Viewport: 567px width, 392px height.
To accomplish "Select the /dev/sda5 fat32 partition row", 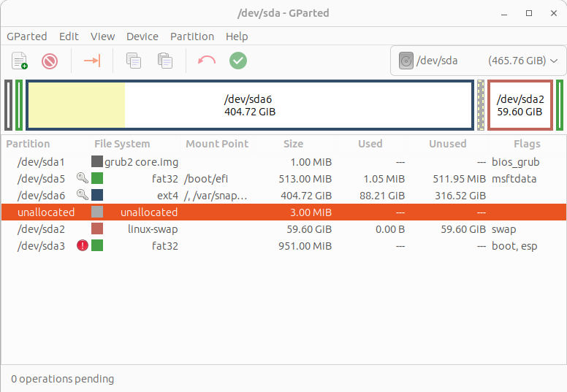I will click(283, 178).
